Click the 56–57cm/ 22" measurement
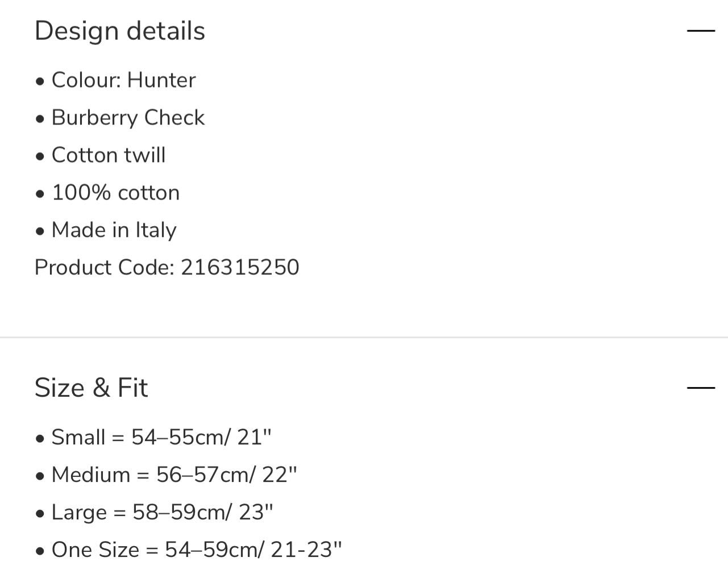The image size is (728, 574). point(227,475)
